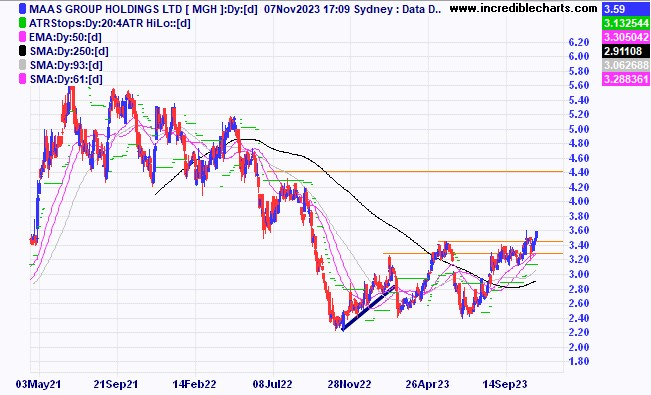Screen dimensions: 651x395
Task: Click the 6.00 price axis label
Action: (x=579, y=56)
